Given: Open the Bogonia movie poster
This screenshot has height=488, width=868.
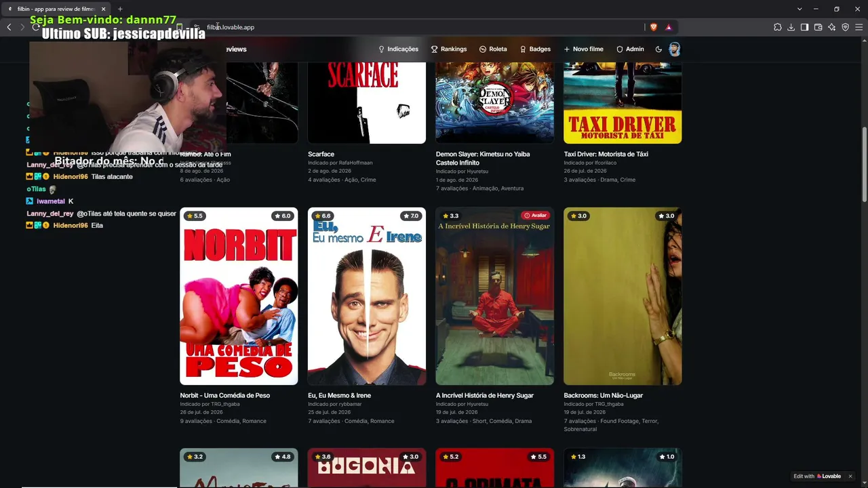Looking at the screenshot, I should [367, 468].
